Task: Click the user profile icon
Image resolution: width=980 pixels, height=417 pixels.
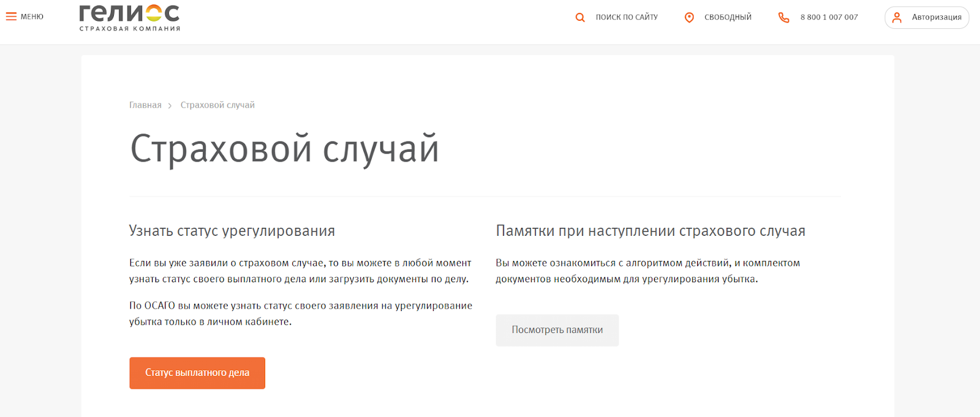Action: [x=897, y=18]
